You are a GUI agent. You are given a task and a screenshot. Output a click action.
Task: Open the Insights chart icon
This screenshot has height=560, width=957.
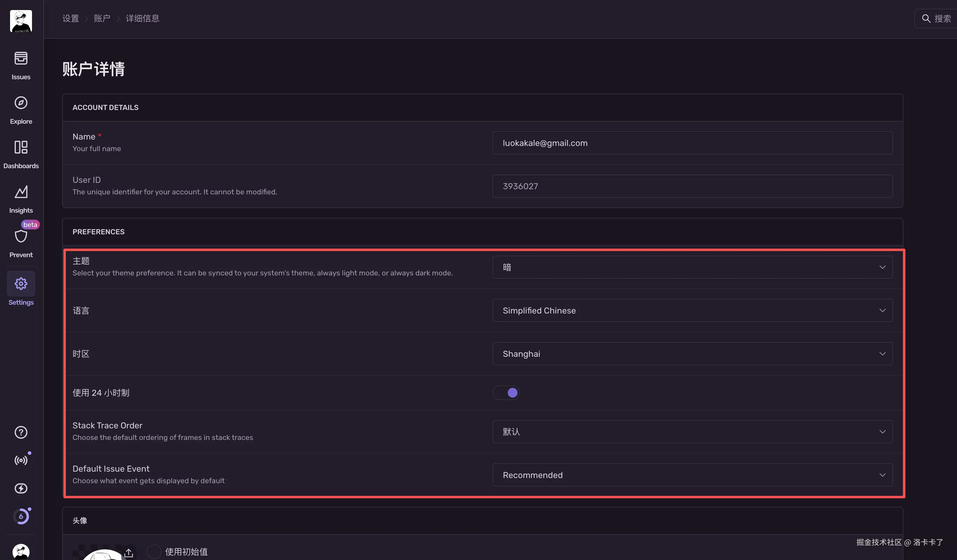pyautogui.click(x=21, y=192)
